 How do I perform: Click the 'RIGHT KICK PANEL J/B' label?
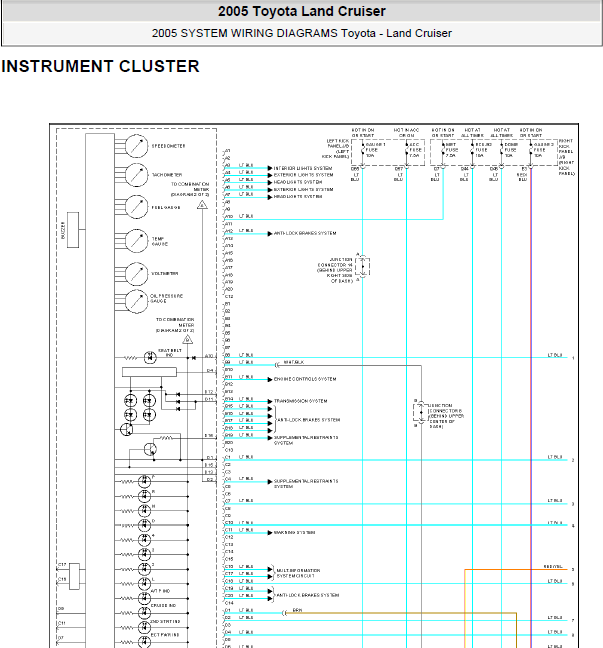click(566, 157)
